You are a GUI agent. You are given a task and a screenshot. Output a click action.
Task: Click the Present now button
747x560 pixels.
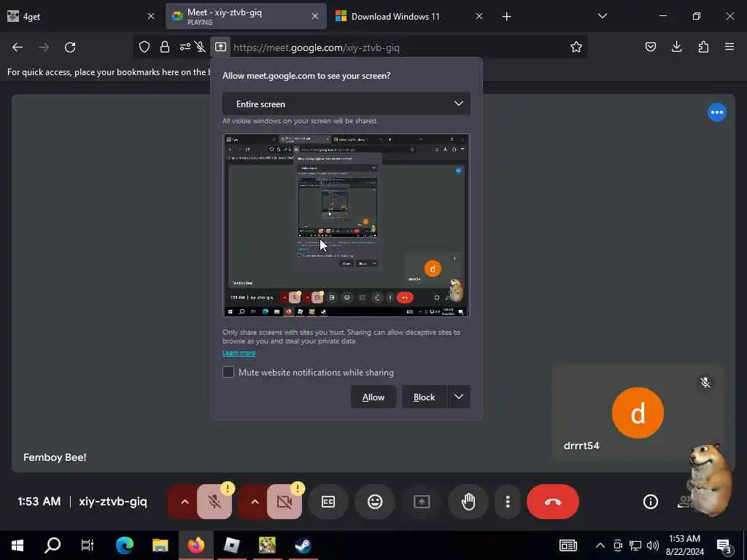click(x=422, y=502)
